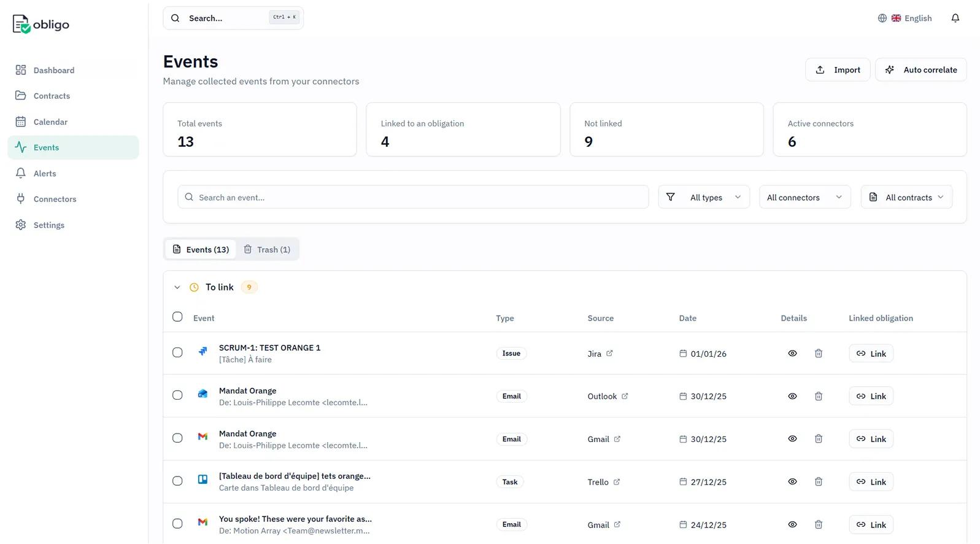Expand the All connectors dropdown
Screen dimensions: 980x544
click(804, 197)
